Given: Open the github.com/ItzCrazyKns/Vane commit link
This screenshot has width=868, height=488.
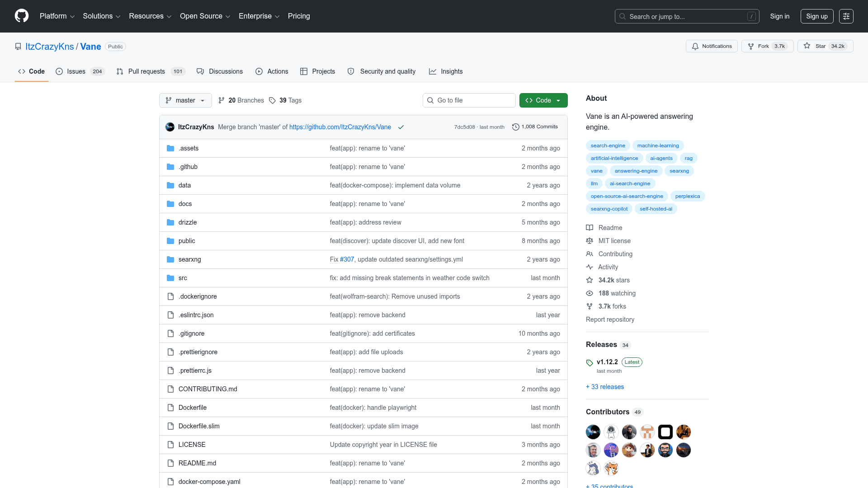Looking at the screenshot, I should [340, 127].
